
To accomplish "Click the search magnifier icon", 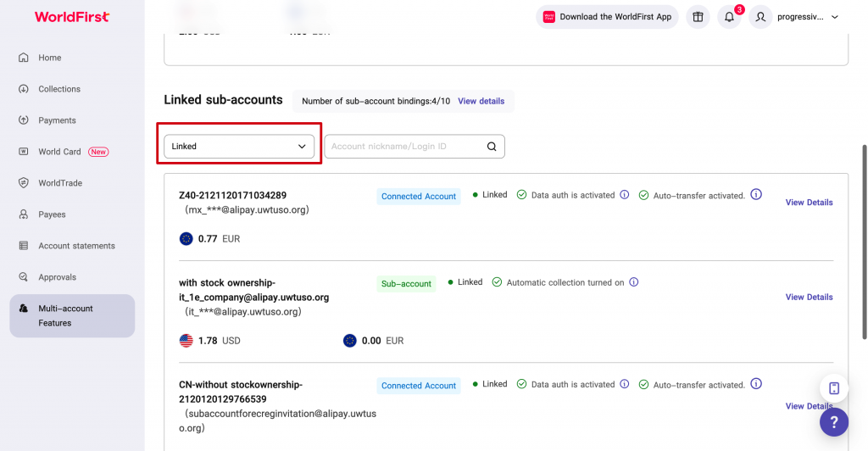I will coord(492,147).
